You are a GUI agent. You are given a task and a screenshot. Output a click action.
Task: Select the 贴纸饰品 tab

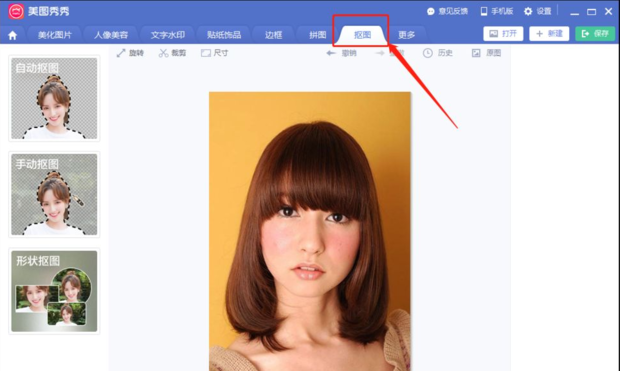point(224,35)
